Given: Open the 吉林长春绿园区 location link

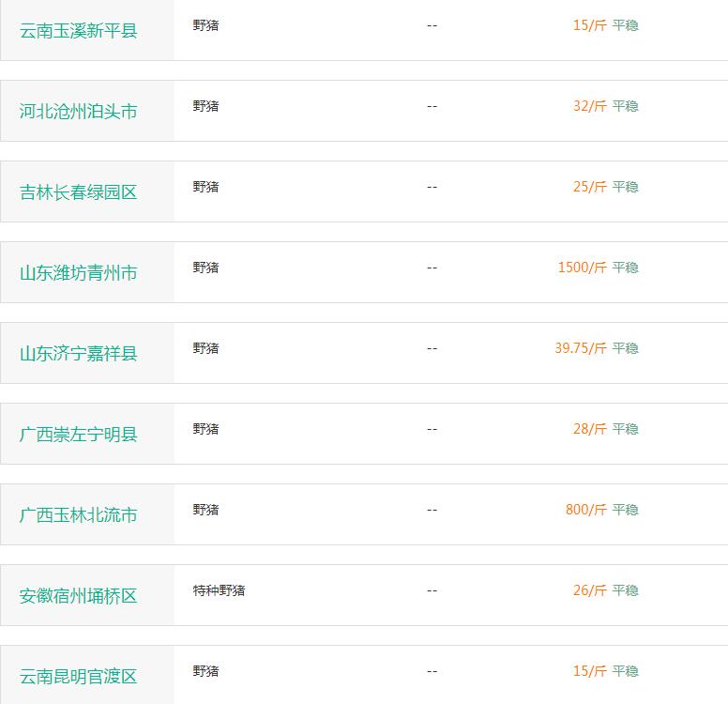Looking at the screenshot, I should [x=78, y=192].
